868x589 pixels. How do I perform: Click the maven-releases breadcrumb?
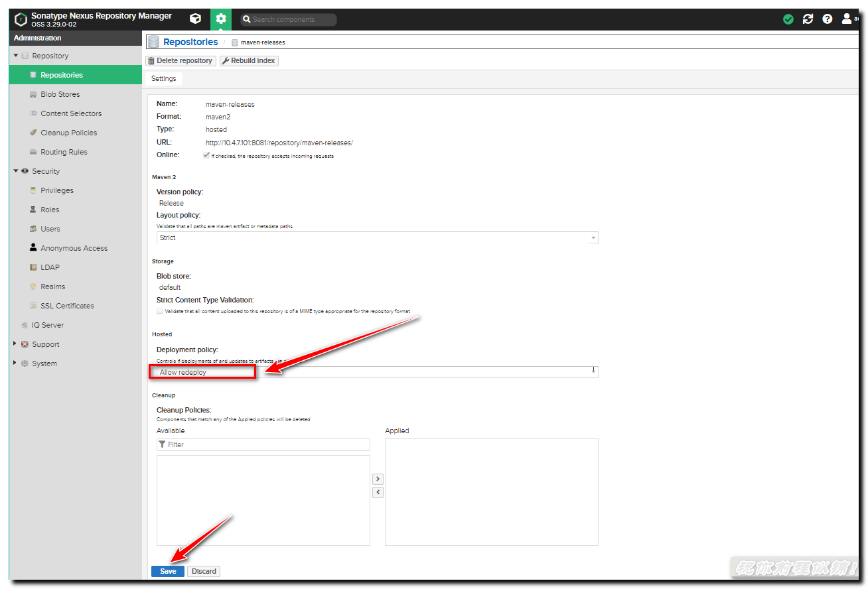click(x=263, y=42)
